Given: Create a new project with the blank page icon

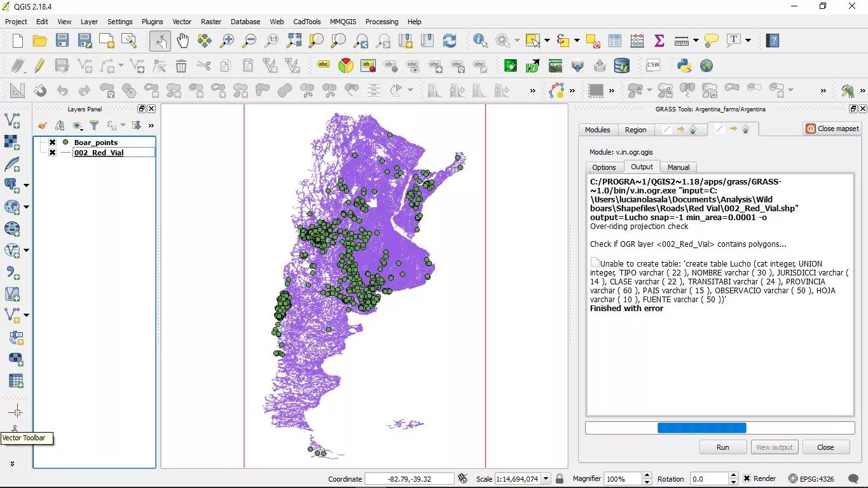Looking at the screenshot, I should (18, 41).
